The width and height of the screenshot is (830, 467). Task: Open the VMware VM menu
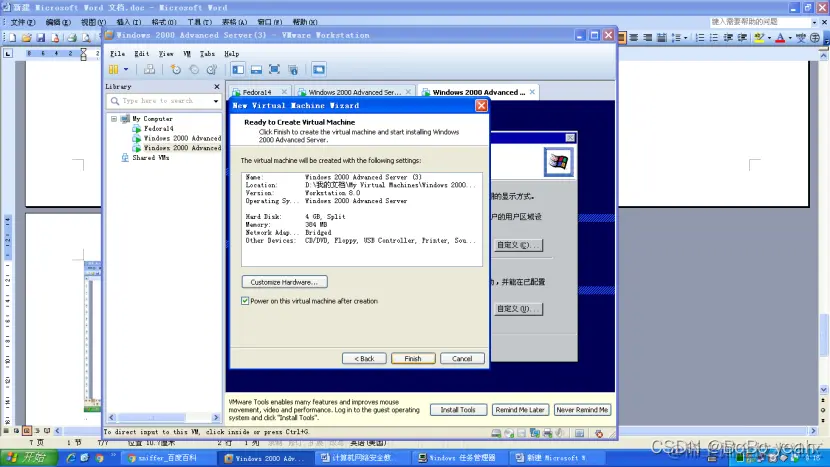pyautogui.click(x=187, y=53)
